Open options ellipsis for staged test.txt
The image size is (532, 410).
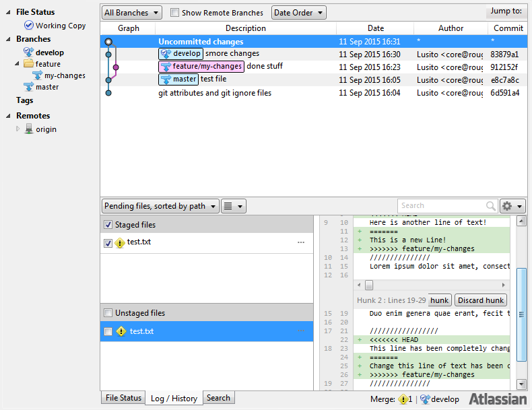301,242
